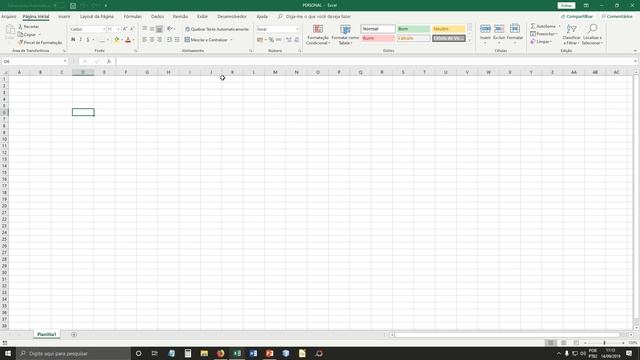The width and height of the screenshot is (640, 360).
Task: Open Formatação Condicional menu
Action: (x=318, y=35)
